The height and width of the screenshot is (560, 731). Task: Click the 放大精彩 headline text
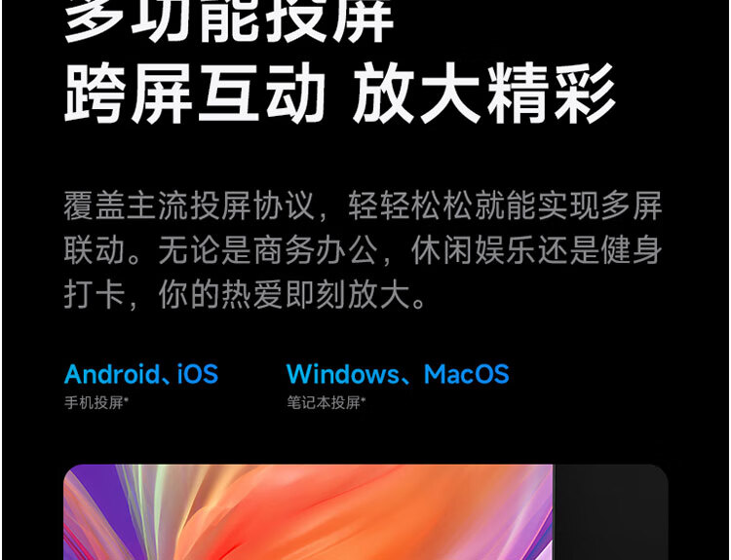pos(483,93)
